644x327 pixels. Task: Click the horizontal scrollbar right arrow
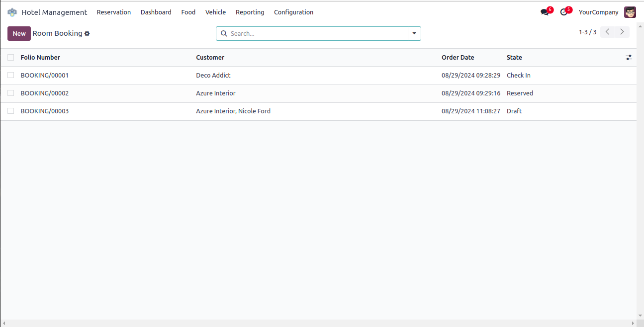pyautogui.click(x=633, y=324)
